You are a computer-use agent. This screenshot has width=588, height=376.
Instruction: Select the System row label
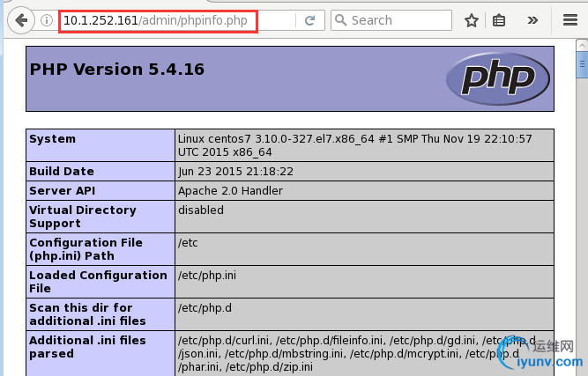tap(53, 139)
